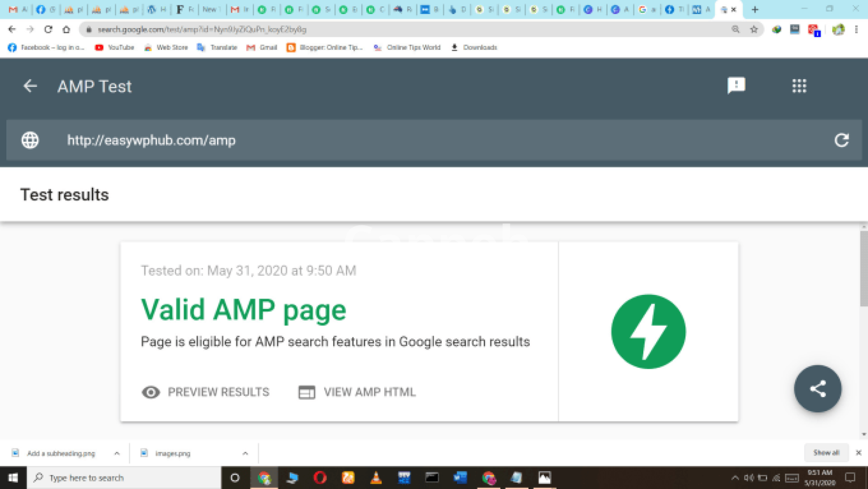
Task: Click the browser home icon
Action: tap(66, 29)
